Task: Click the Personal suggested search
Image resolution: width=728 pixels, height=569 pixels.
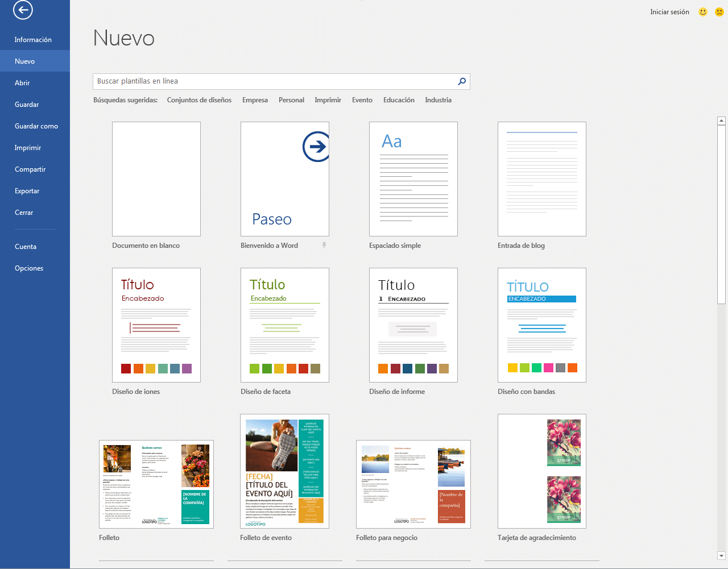Action: coord(291,100)
